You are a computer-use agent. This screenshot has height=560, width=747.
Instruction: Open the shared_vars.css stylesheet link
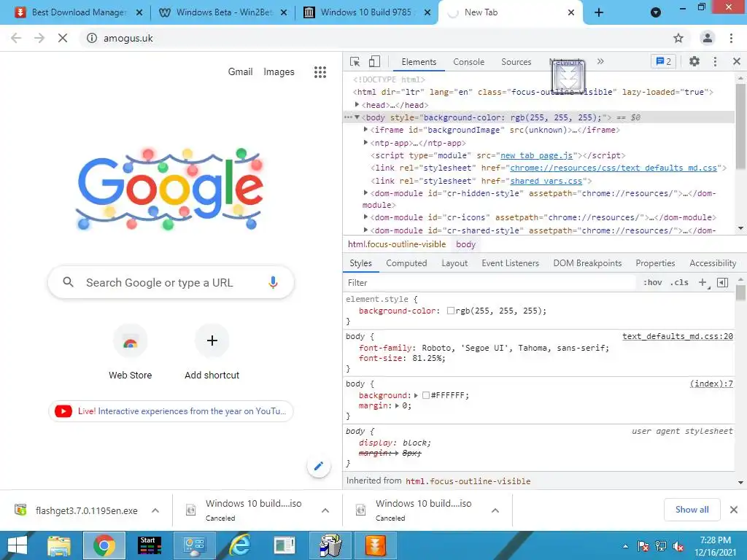546,181
